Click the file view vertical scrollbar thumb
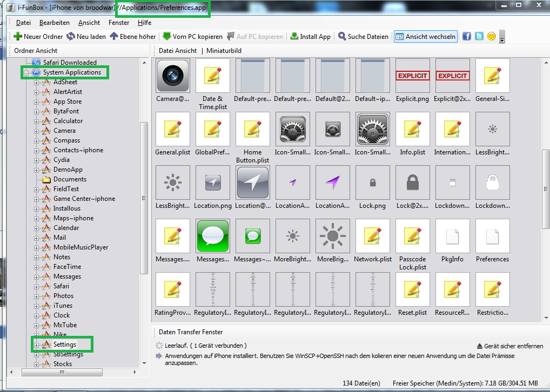The height and width of the screenshot is (392, 550). click(x=546, y=189)
